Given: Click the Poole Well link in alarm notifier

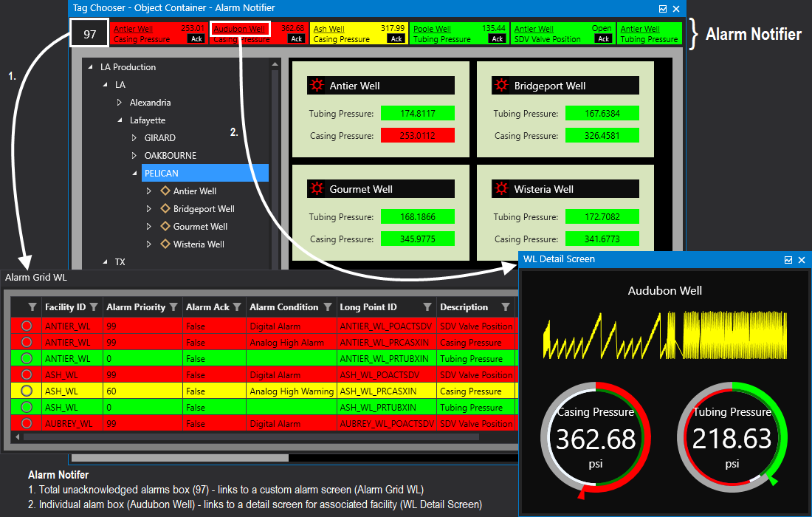Looking at the screenshot, I should click(x=432, y=29).
